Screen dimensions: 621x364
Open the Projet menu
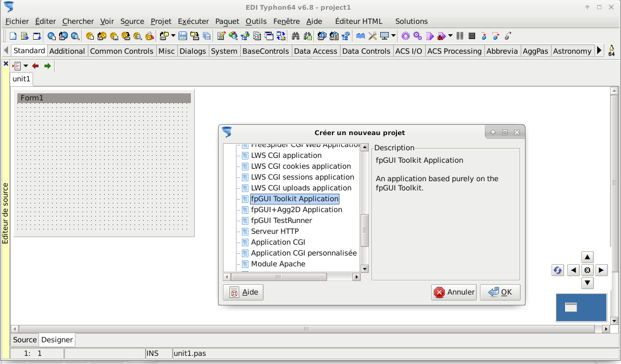[161, 21]
